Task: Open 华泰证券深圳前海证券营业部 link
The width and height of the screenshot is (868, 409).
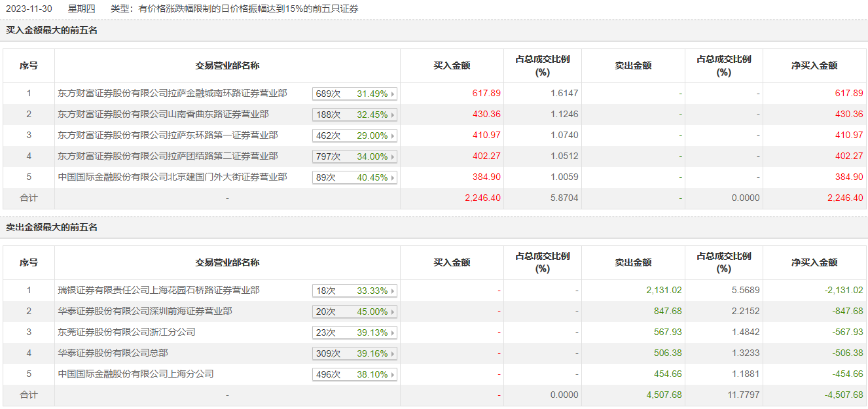Action: click(x=145, y=311)
